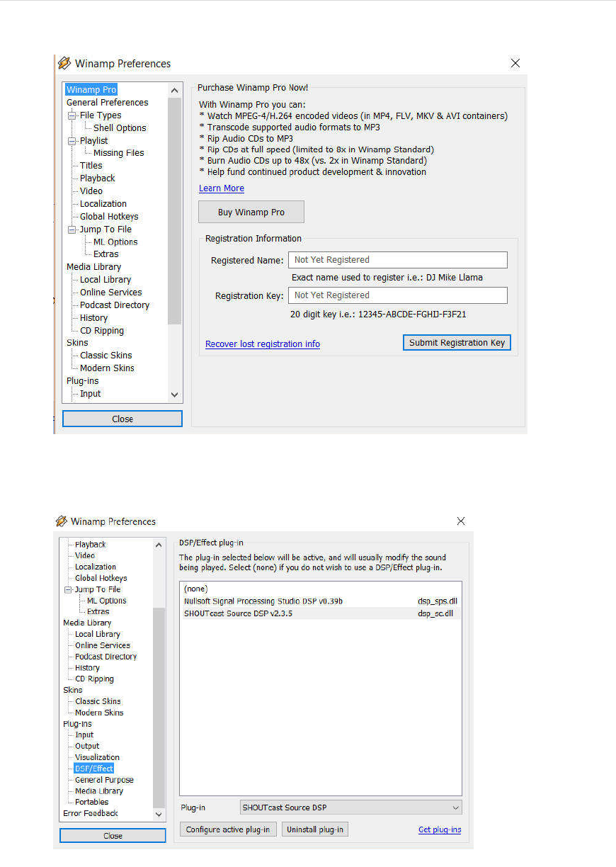Click the Winamp icon in the DSP/Effect window title bar
Viewport: 616px width, 867px height.
[x=62, y=521]
